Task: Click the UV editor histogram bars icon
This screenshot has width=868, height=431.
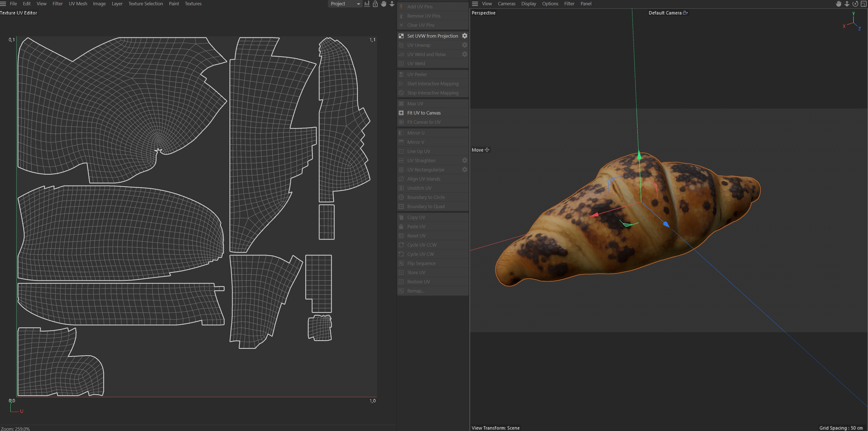Action: (367, 4)
